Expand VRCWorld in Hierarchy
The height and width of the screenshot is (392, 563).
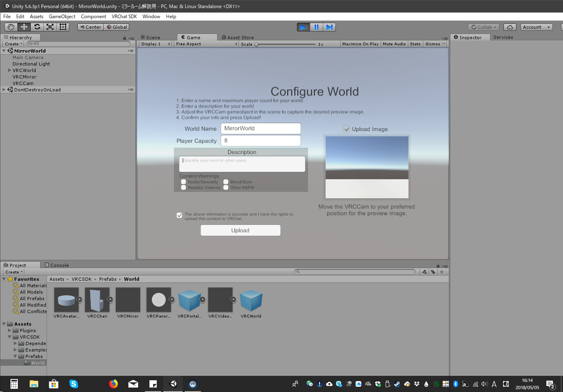[x=10, y=70]
